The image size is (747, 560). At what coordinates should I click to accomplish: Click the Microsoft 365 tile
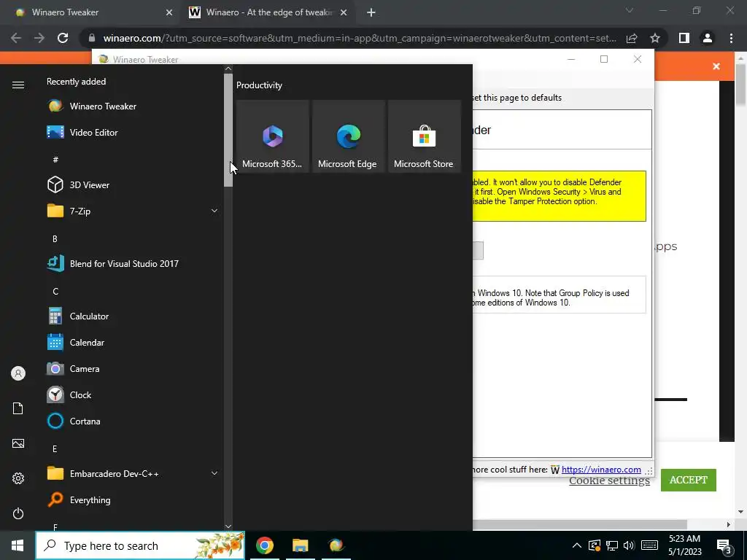(273, 136)
